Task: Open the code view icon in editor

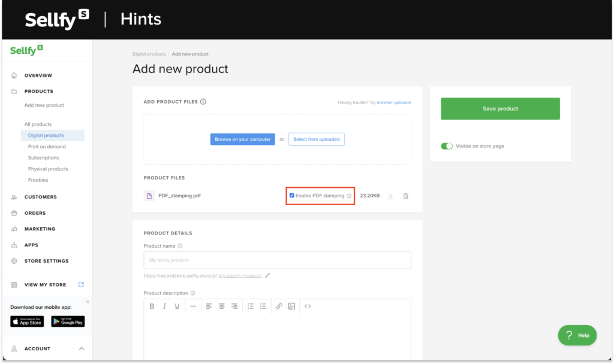Action: pyautogui.click(x=308, y=306)
